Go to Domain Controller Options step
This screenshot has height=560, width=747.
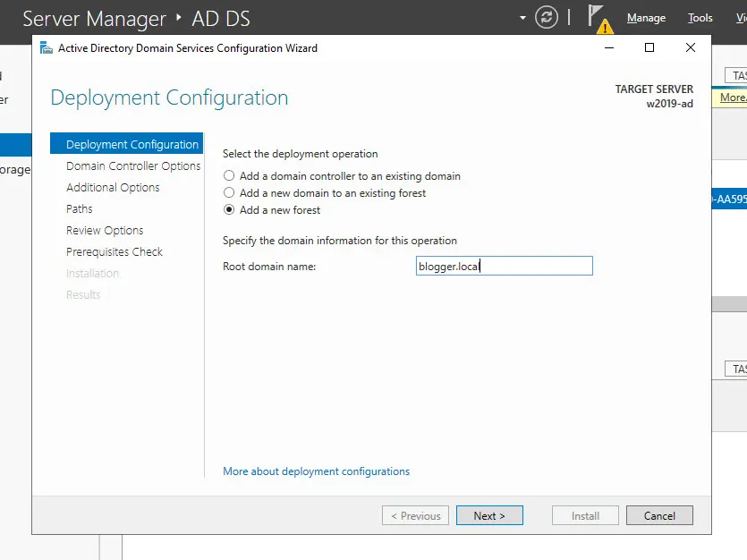pos(133,166)
